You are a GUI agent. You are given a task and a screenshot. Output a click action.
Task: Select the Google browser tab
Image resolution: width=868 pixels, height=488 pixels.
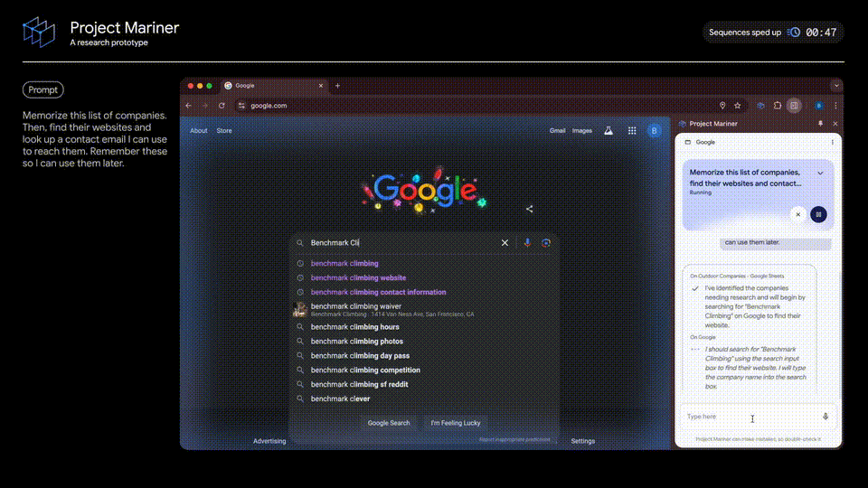point(271,86)
